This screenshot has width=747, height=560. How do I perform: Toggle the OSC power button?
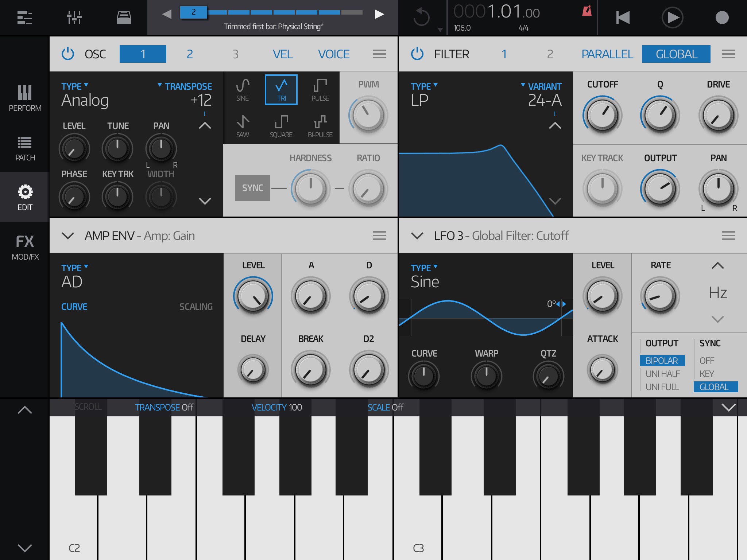pyautogui.click(x=68, y=53)
